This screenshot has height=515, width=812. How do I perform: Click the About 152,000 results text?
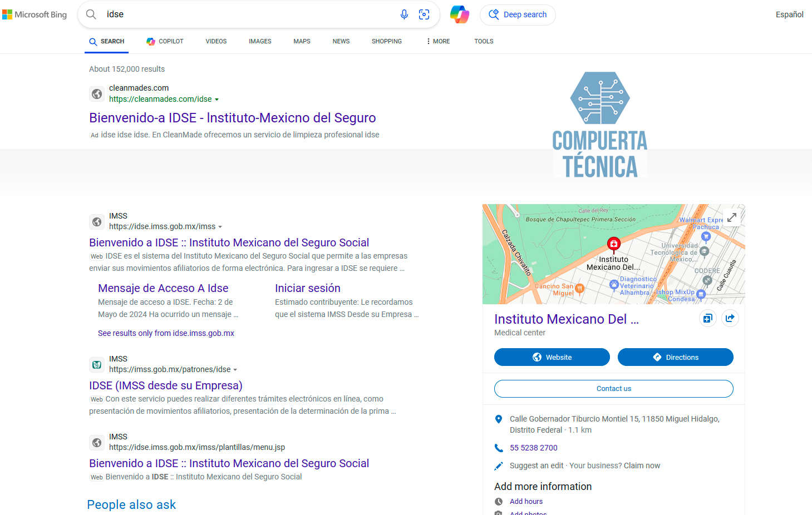coord(127,69)
